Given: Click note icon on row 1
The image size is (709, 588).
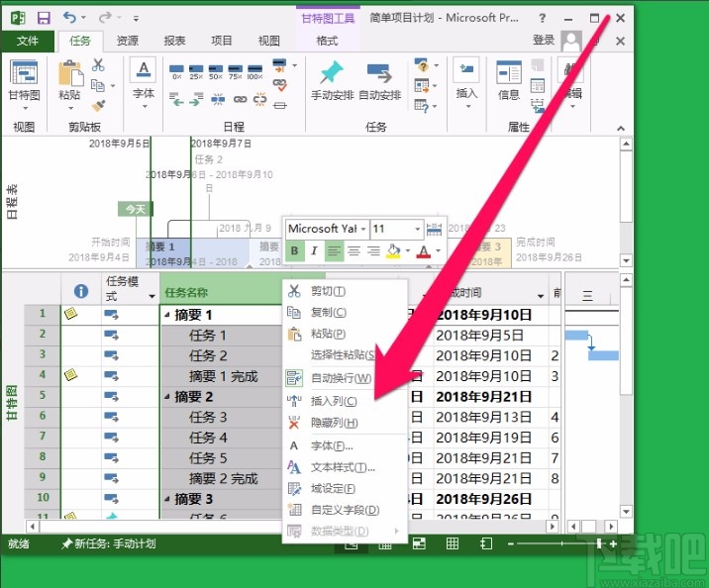Looking at the screenshot, I should (70, 313).
